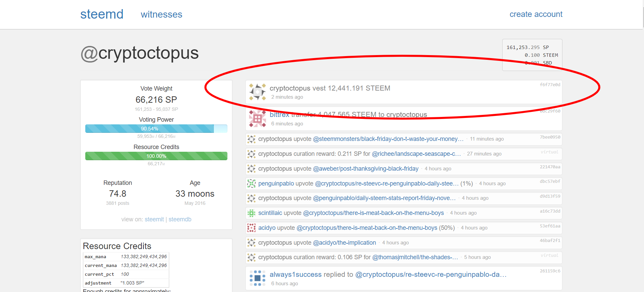Open transaction hash 261159c6
644x292 pixels.
point(550,271)
